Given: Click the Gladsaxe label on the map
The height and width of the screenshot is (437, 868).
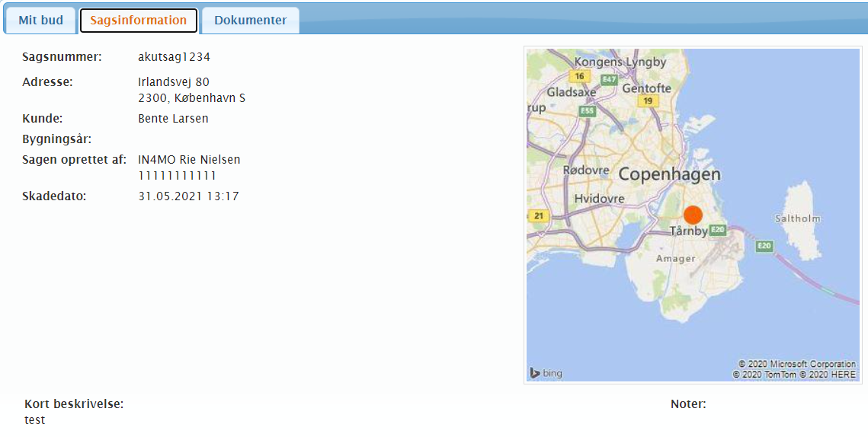Looking at the screenshot, I should 572,92.
